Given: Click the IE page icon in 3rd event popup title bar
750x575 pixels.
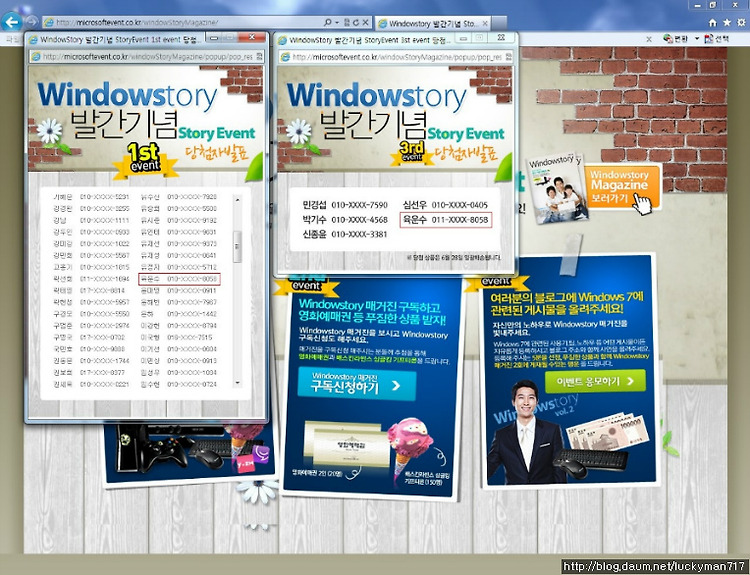Looking at the screenshot, I should (283, 40).
